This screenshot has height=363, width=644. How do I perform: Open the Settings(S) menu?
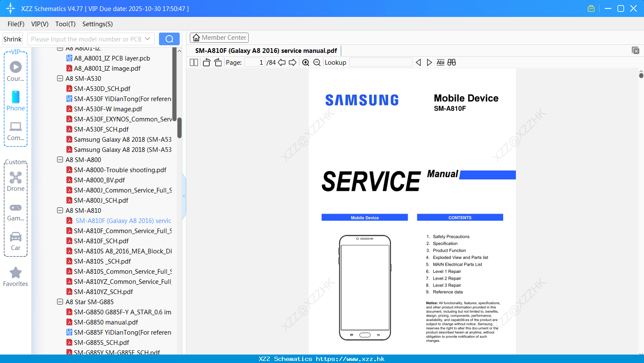98,24
